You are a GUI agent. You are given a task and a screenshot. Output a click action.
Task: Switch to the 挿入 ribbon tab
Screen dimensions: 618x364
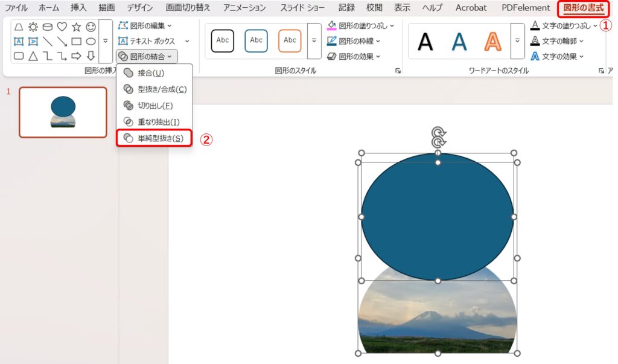click(x=78, y=8)
